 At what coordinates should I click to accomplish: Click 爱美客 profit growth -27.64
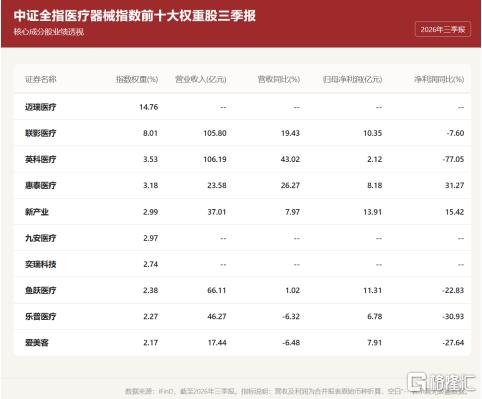click(x=453, y=343)
